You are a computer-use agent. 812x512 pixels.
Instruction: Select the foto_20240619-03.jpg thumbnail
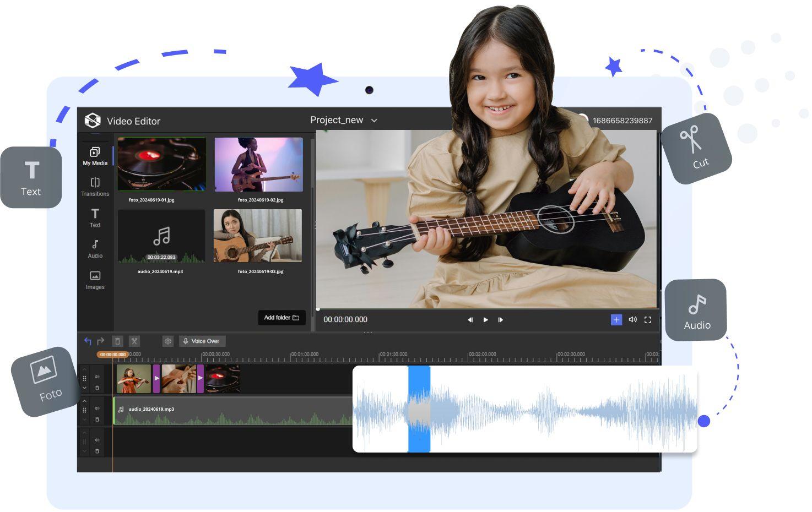click(258, 236)
